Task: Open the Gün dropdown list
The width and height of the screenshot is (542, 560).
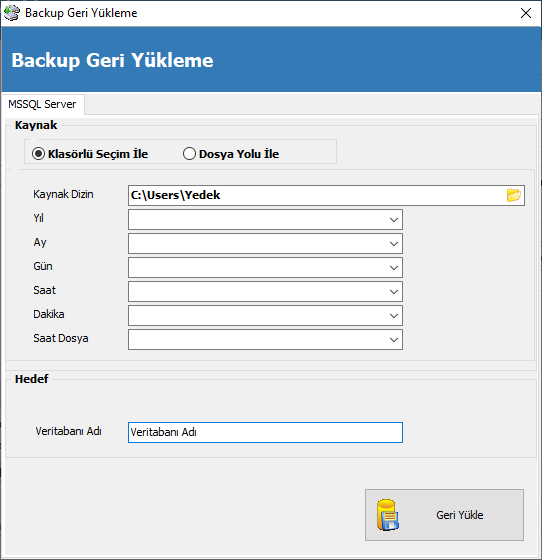Action: pos(265,268)
